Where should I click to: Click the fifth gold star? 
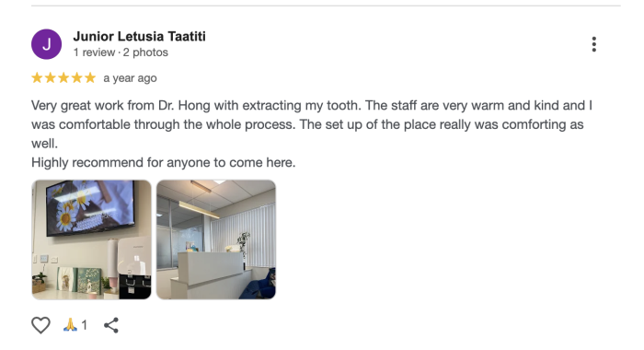[90, 77]
